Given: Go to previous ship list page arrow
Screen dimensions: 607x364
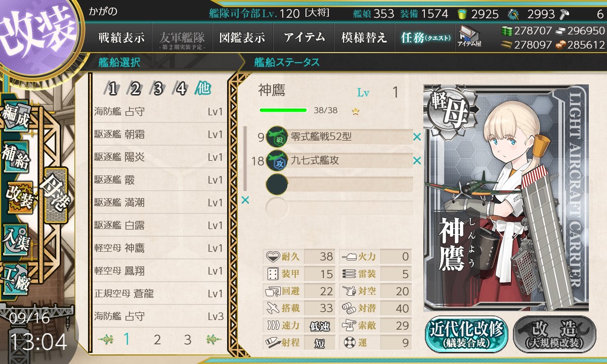Looking at the screenshot, I should [x=106, y=339].
